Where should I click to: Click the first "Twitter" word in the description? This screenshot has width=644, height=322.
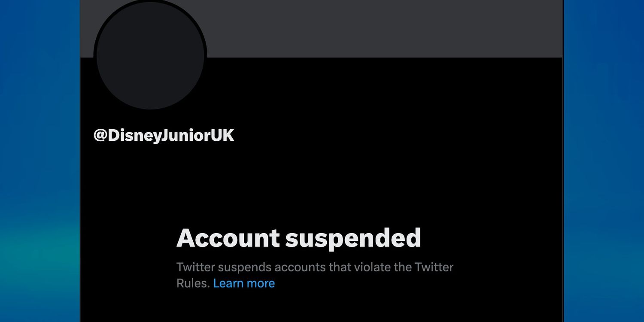195,267
